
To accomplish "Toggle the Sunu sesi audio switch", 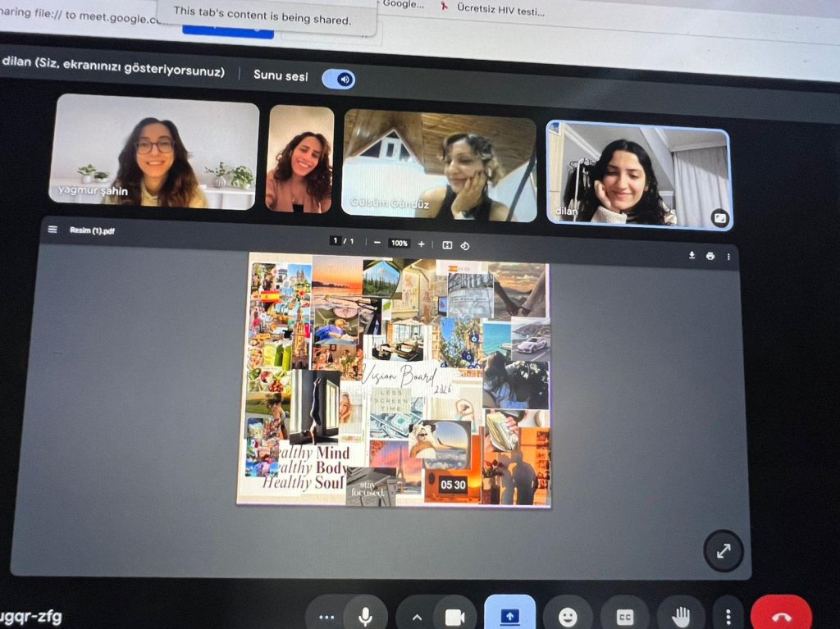I will pos(338,79).
